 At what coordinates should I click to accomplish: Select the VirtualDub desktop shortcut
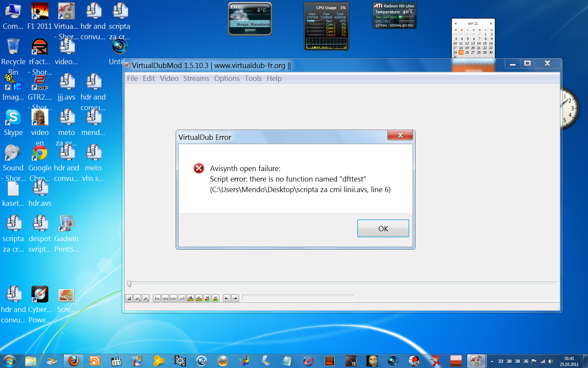tap(66, 21)
